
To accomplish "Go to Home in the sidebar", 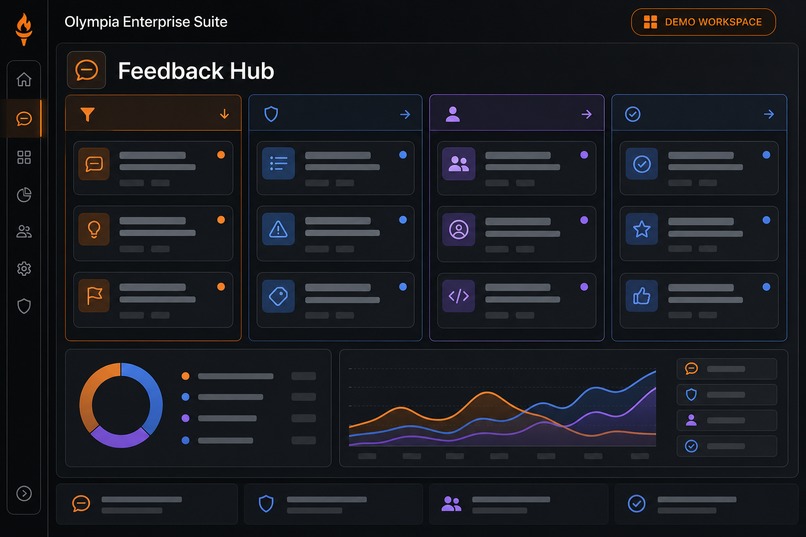I will click(x=24, y=80).
